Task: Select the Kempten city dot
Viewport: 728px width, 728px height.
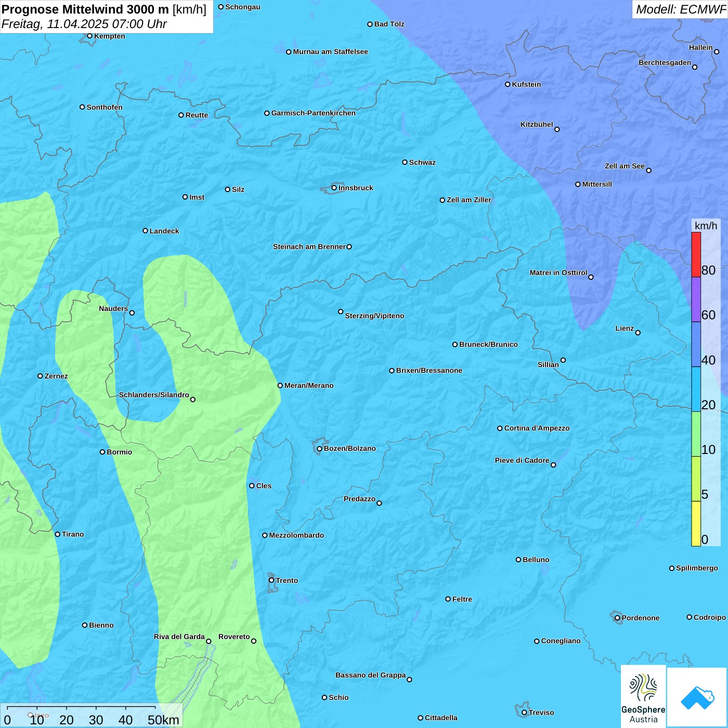Action: 89,36
